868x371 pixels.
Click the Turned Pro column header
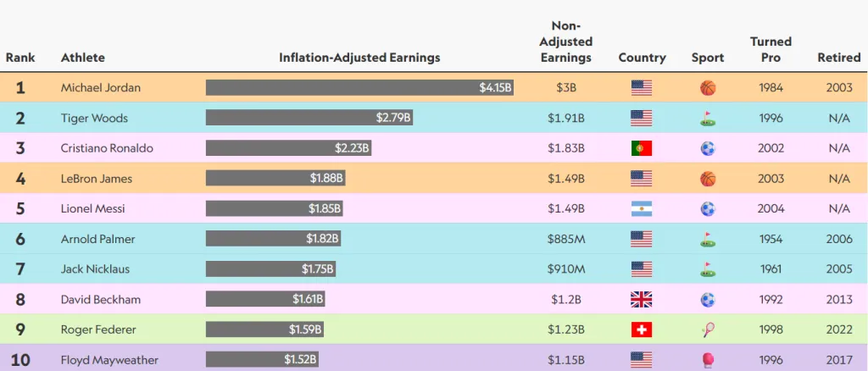click(x=771, y=49)
